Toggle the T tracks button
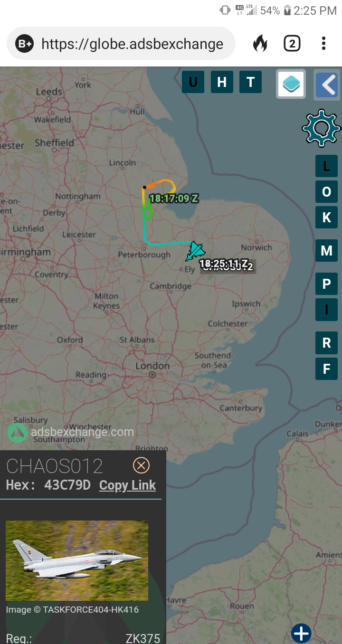This screenshot has height=644, width=342. point(250,82)
